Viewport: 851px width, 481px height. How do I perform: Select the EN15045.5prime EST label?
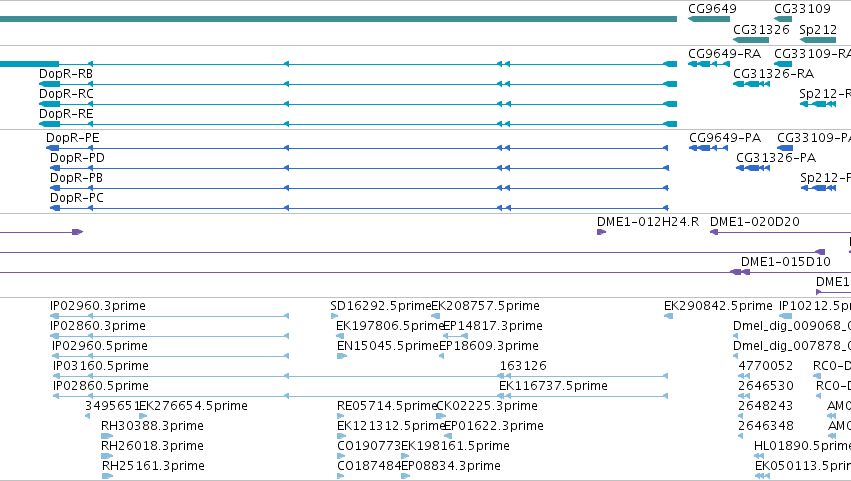388,346
